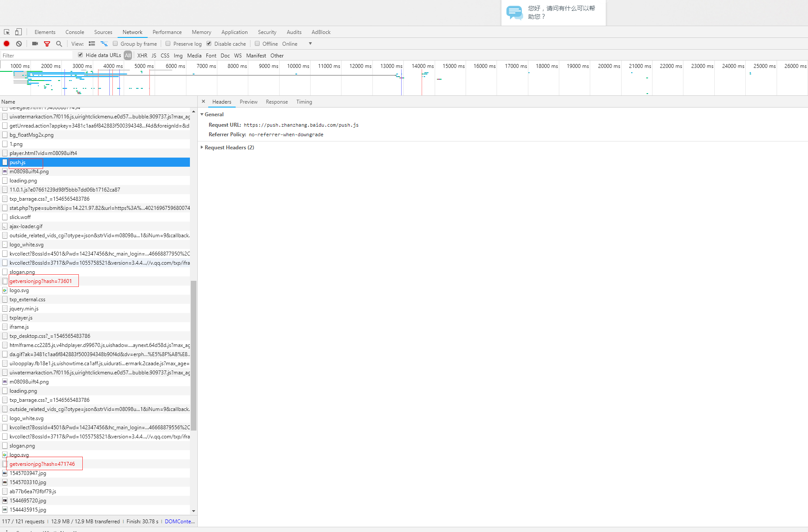Enable Group by frame checkbox

[115, 44]
